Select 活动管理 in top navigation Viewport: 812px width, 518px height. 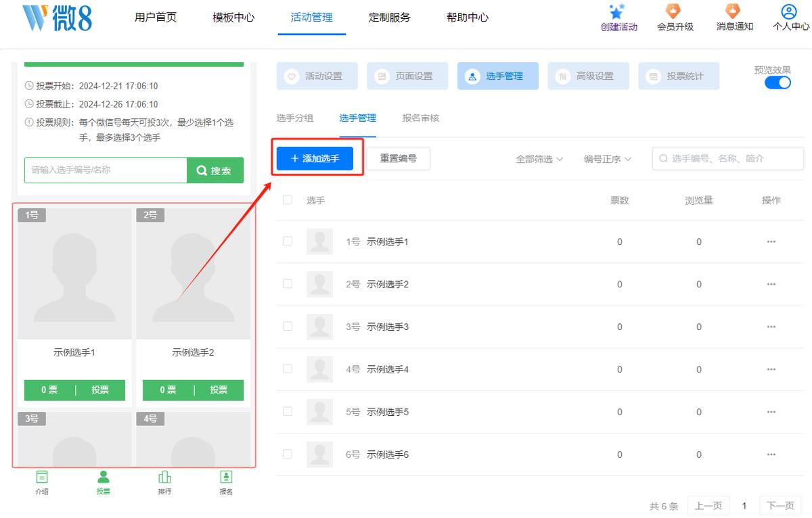tap(312, 18)
